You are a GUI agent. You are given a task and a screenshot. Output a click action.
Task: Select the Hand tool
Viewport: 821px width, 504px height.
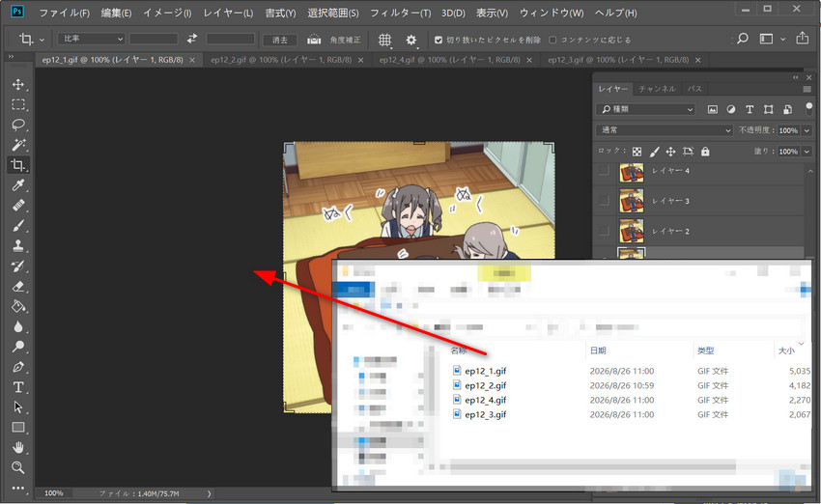point(18,447)
